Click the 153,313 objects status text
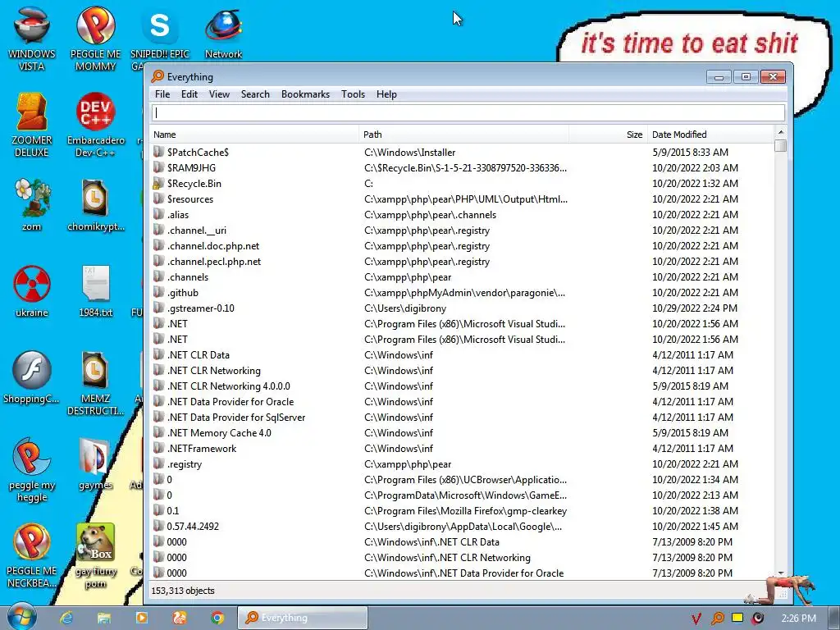 point(183,591)
